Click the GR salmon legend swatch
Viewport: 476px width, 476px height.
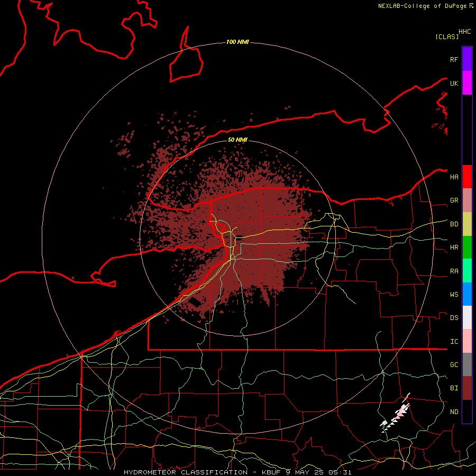[467, 200]
